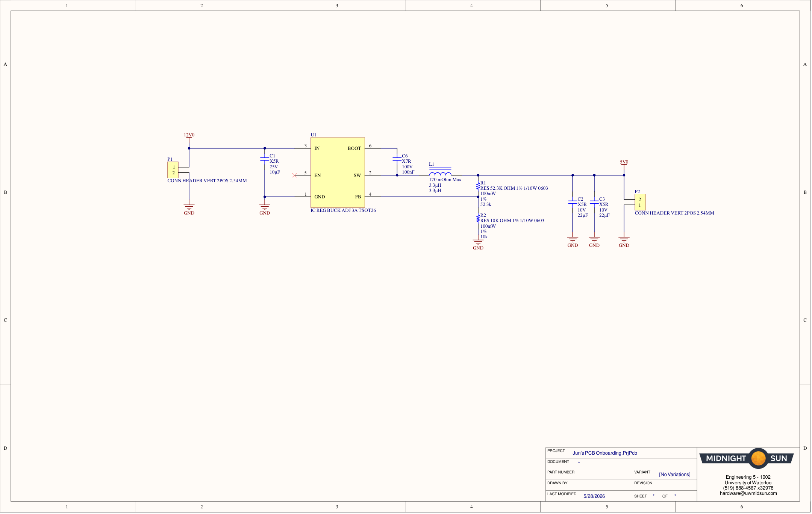Click the '10µF' value of C1

[275, 172]
